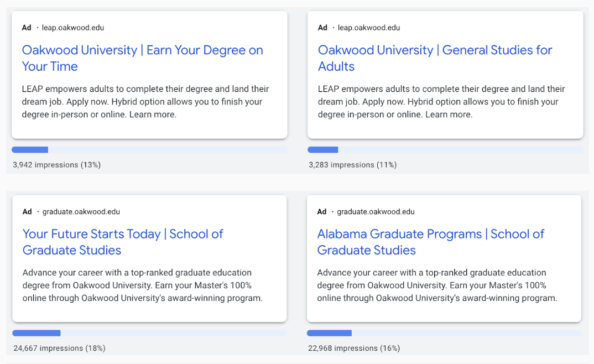Click the Ad badge on the Earn Your Degree card
This screenshot has height=364, width=594.
pos(27,28)
